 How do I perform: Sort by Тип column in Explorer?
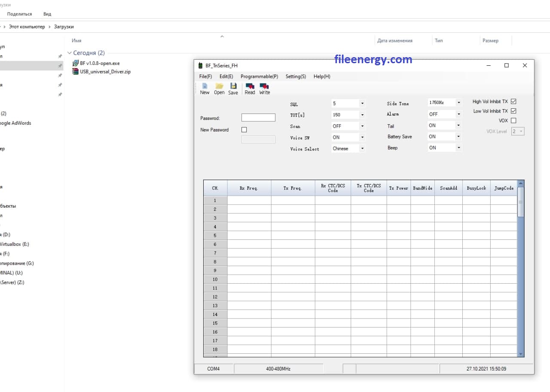(439, 40)
